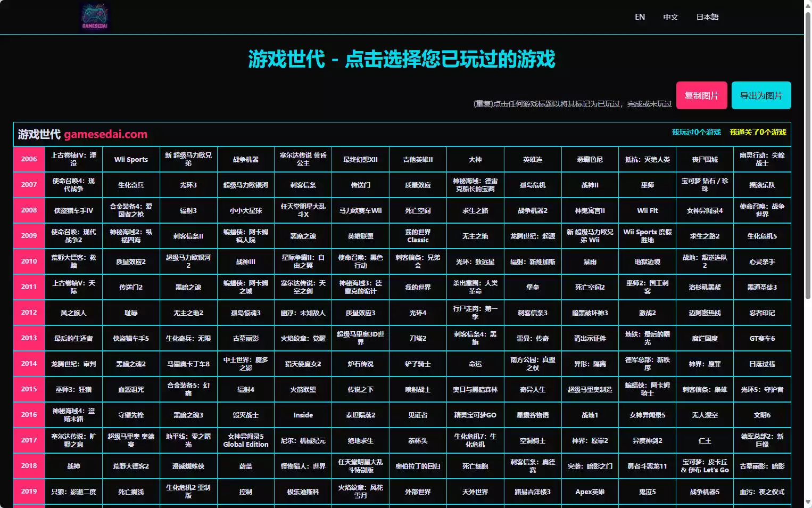Select 蔚蓝 in 2018 row
Viewport: 812px width, 508px height.
coord(246,466)
